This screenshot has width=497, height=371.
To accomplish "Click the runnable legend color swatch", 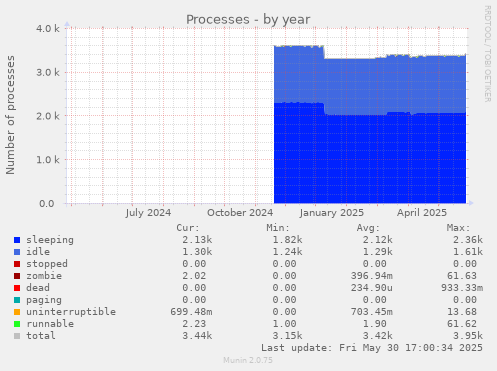I will (17, 324).
